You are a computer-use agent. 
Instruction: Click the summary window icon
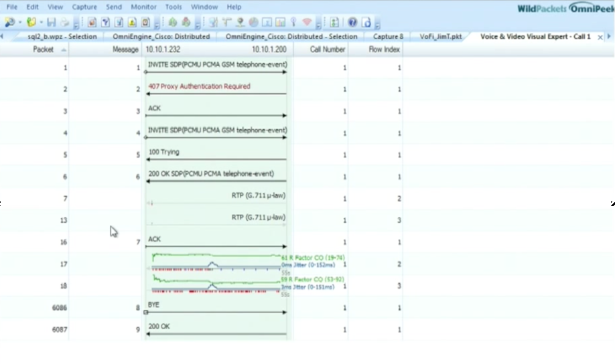[267, 22]
